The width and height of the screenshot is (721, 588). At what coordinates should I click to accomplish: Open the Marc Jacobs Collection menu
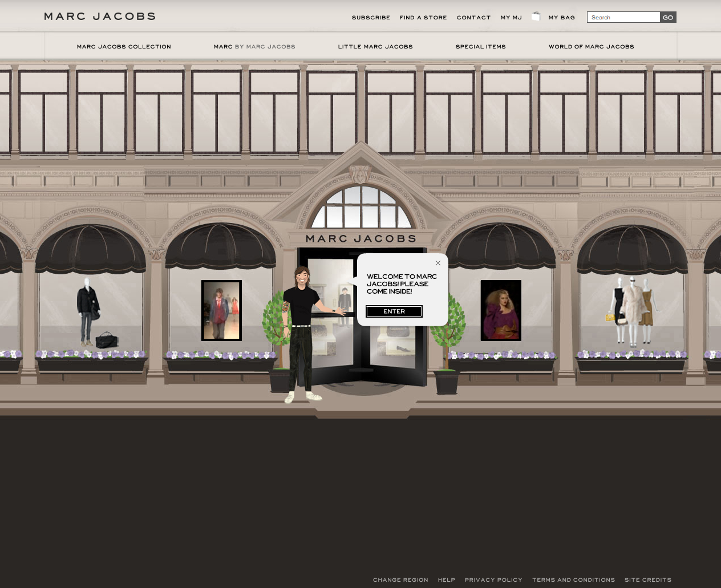[x=124, y=47]
